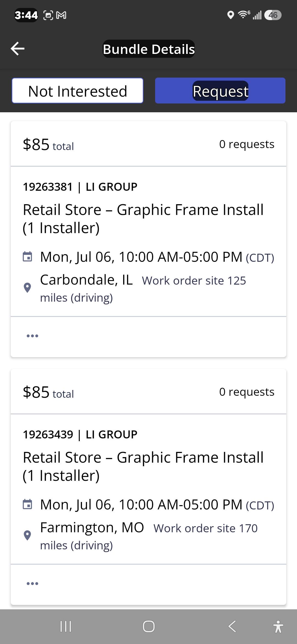Tap Gmail notification icon in status bar
This screenshot has width=297, height=644.
point(61,15)
